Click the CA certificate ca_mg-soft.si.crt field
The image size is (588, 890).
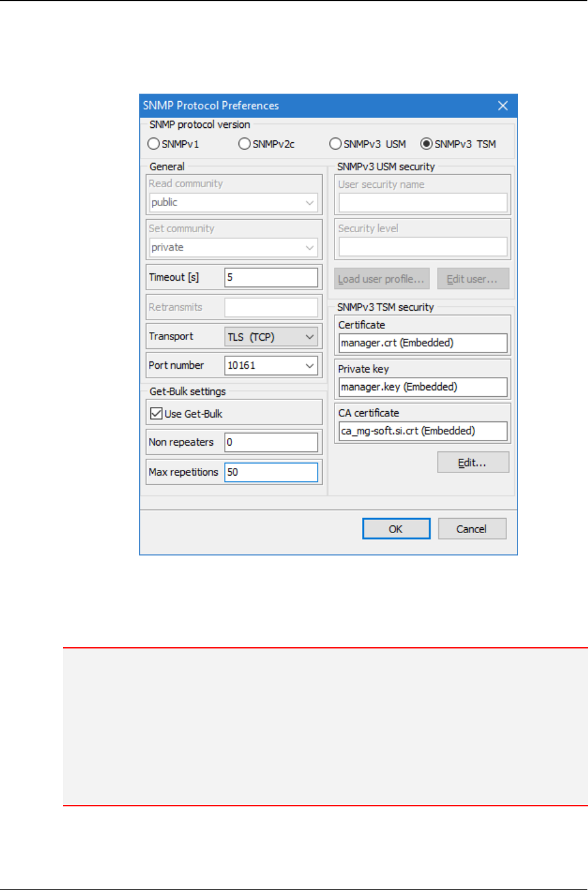[x=423, y=431]
